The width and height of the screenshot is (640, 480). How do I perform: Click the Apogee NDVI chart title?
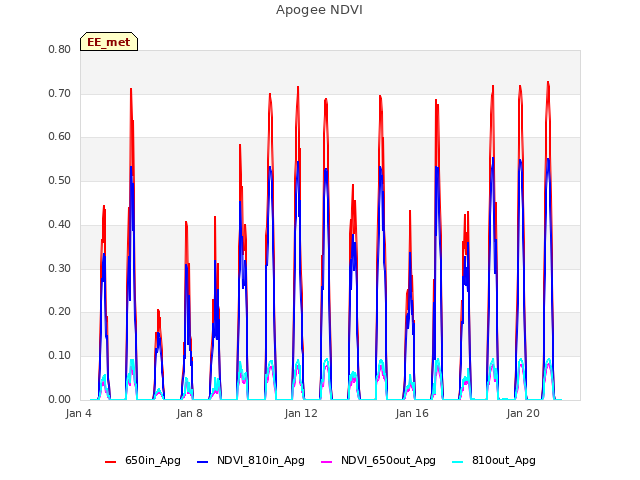(x=319, y=10)
